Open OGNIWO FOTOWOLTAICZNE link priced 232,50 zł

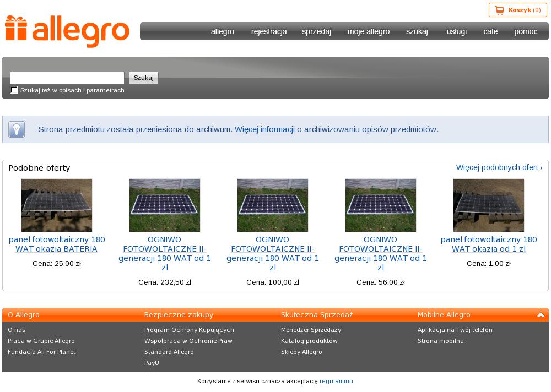coord(164,254)
